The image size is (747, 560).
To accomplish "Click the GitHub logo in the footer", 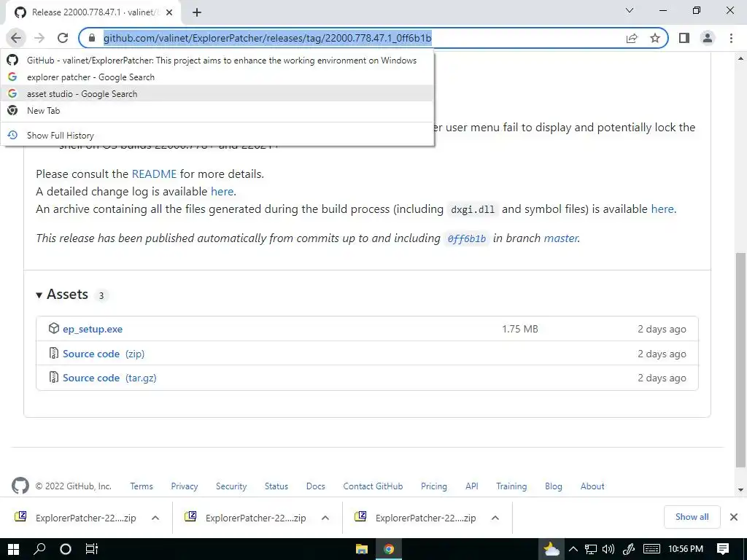I will click(20, 486).
